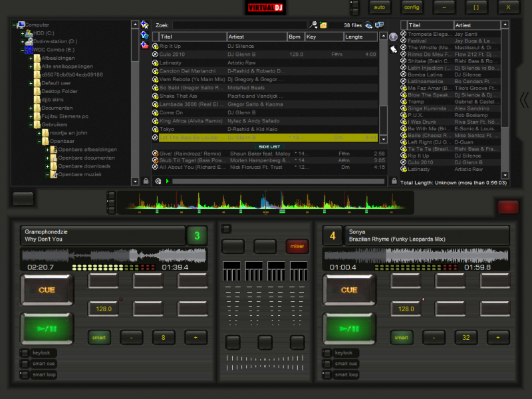Sort the file browser by Bpm column

coord(296,37)
